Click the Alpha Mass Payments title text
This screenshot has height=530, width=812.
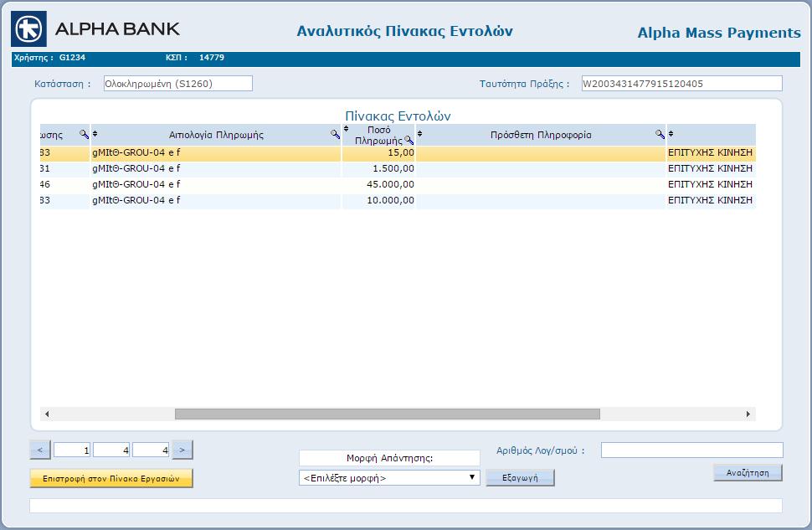coord(719,33)
